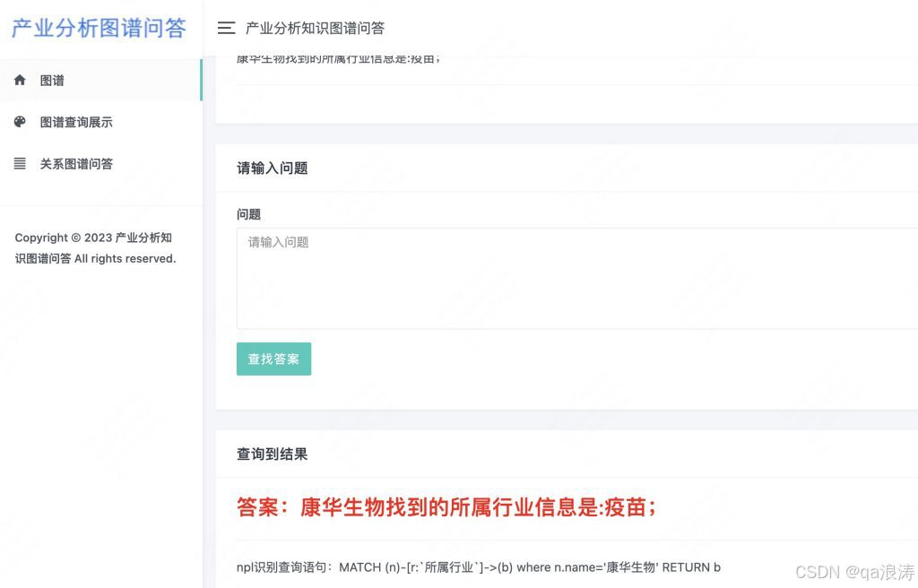Click the MATCH query statement line

[479, 566]
